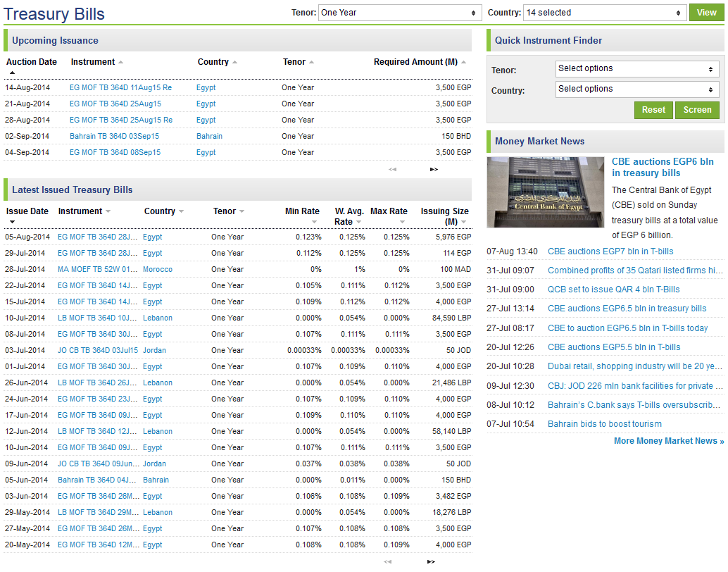Click Bahrain country link in Upcoming Issuance
Screen dimensions: 728x572
(209, 137)
